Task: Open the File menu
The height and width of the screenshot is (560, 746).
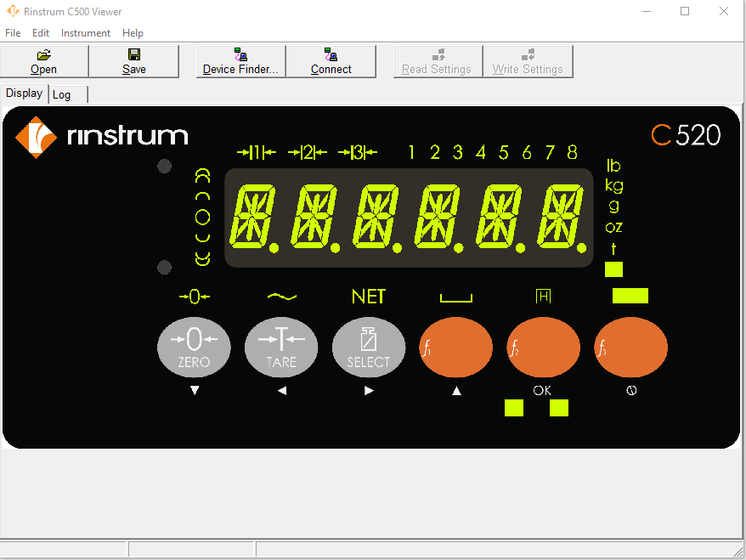Action: click(x=13, y=33)
